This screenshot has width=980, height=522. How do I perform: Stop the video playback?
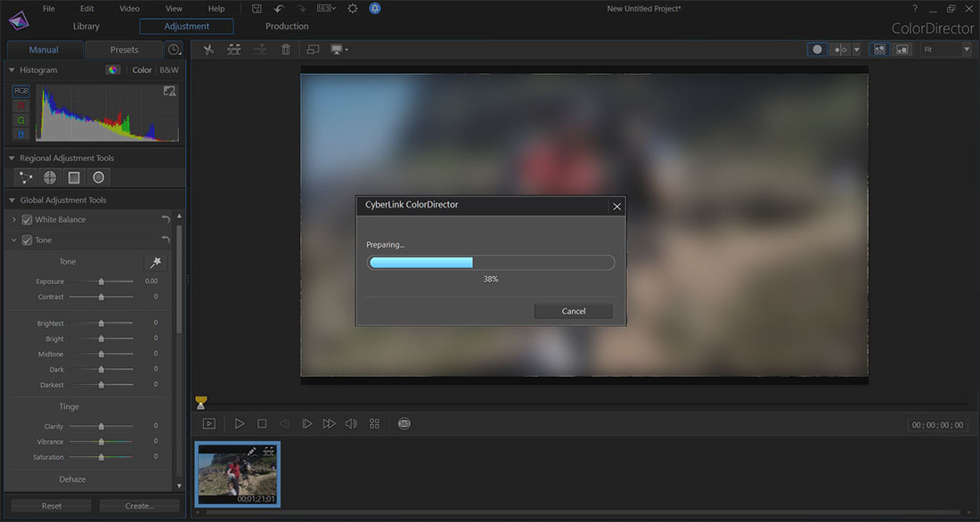tap(262, 424)
